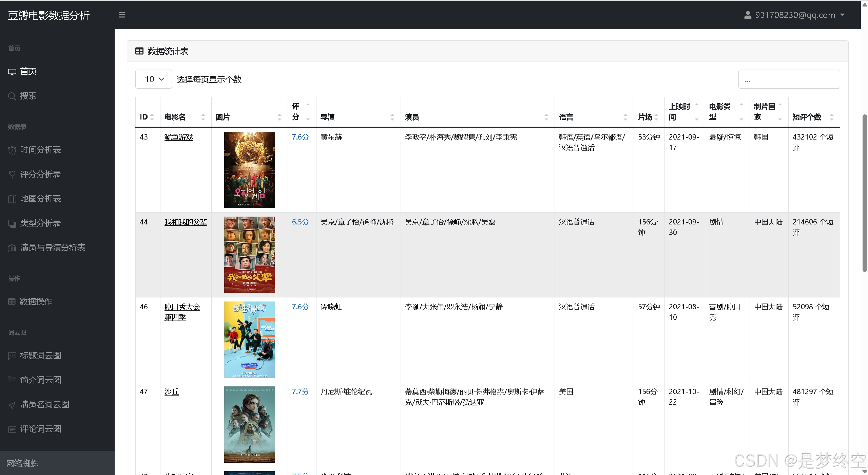Open the rows-per-page dropdown showing 10
The height and width of the screenshot is (475, 868).
[154, 79]
